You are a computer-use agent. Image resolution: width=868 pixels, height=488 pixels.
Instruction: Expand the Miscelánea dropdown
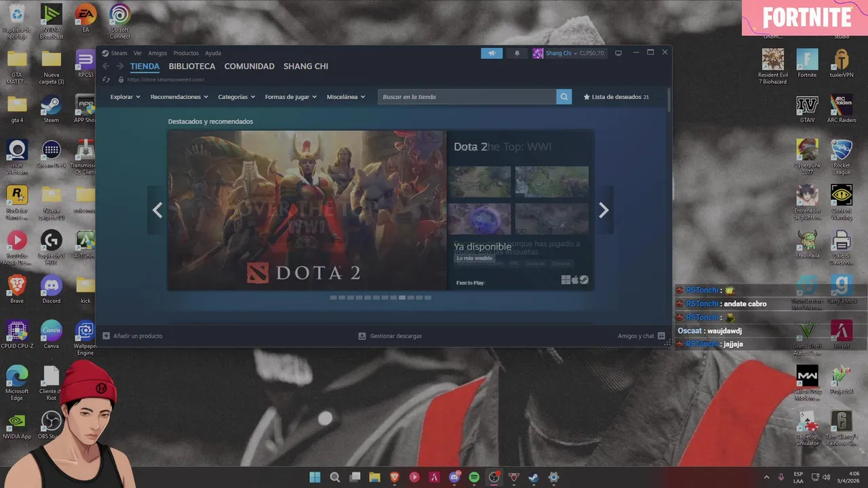pos(346,97)
